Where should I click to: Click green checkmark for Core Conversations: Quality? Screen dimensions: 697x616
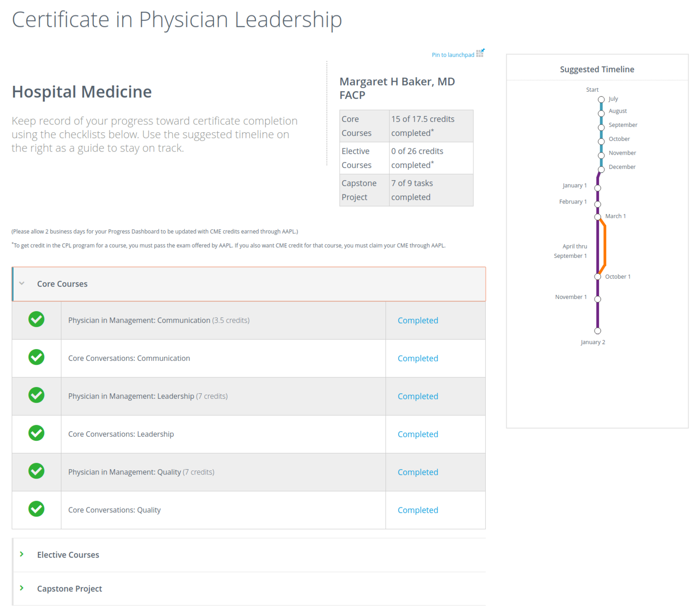tap(36, 509)
